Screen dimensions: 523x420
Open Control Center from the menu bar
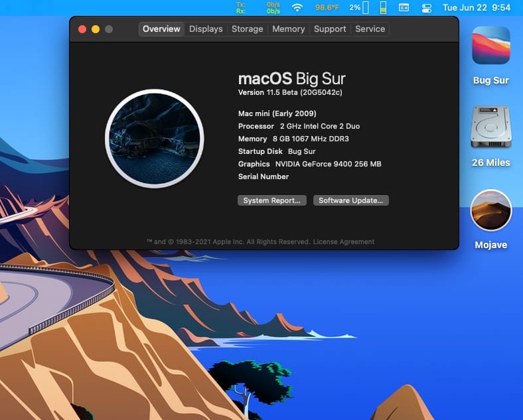click(427, 8)
